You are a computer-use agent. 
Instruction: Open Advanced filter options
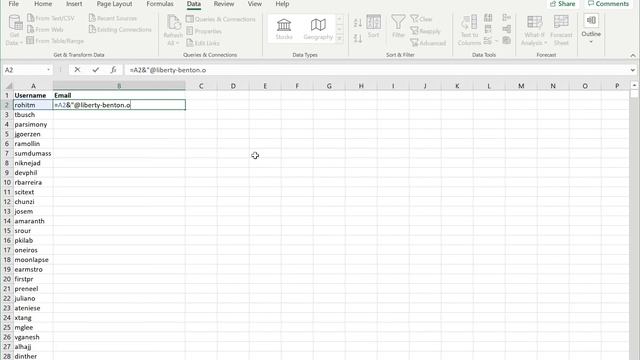pos(428,43)
